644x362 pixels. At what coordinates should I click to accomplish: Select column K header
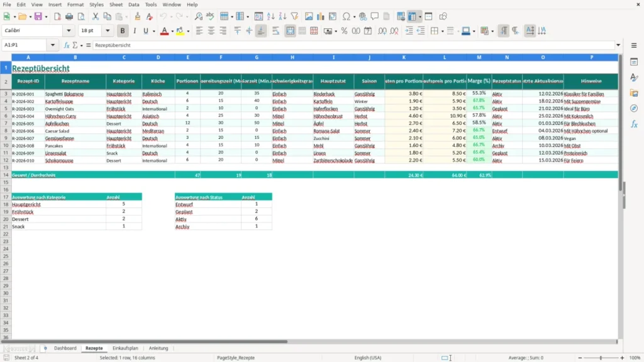click(x=404, y=57)
